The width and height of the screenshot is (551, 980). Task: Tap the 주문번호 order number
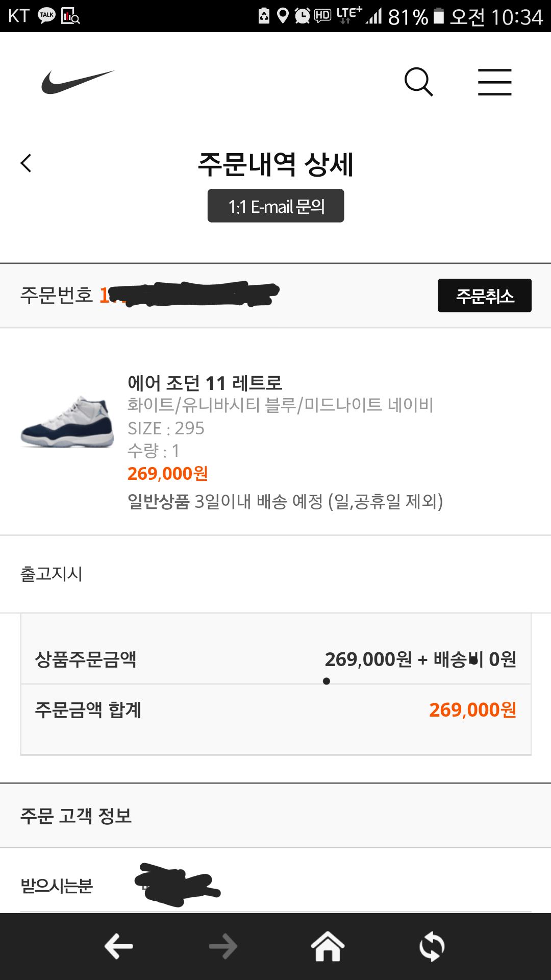(x=189, y=295)
